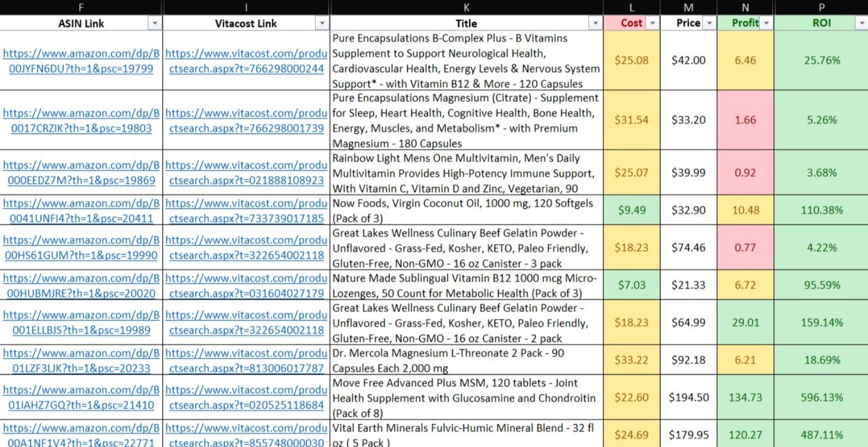Screen dimensions: 868x447
Task: Expand the ROI column filter dropdown
Action: (861, 23)
